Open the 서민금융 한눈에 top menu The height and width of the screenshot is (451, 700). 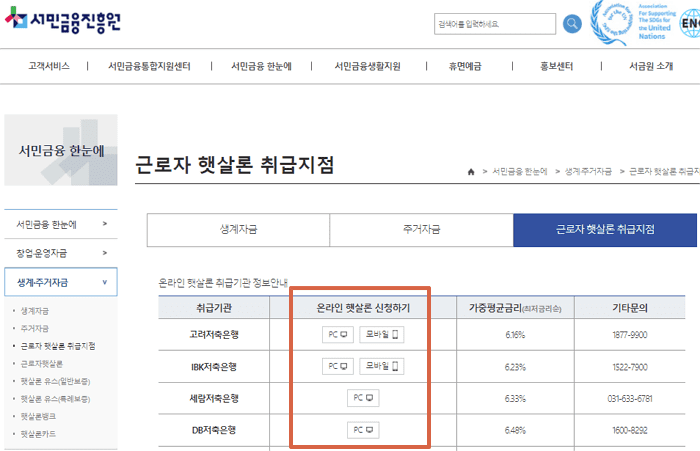(261, 66)
